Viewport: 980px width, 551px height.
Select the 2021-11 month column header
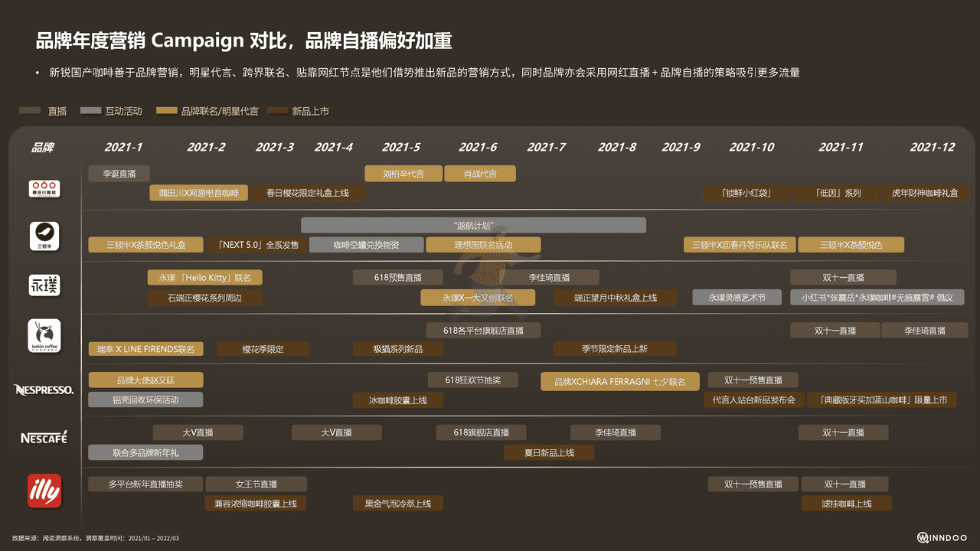pos(841,147)
